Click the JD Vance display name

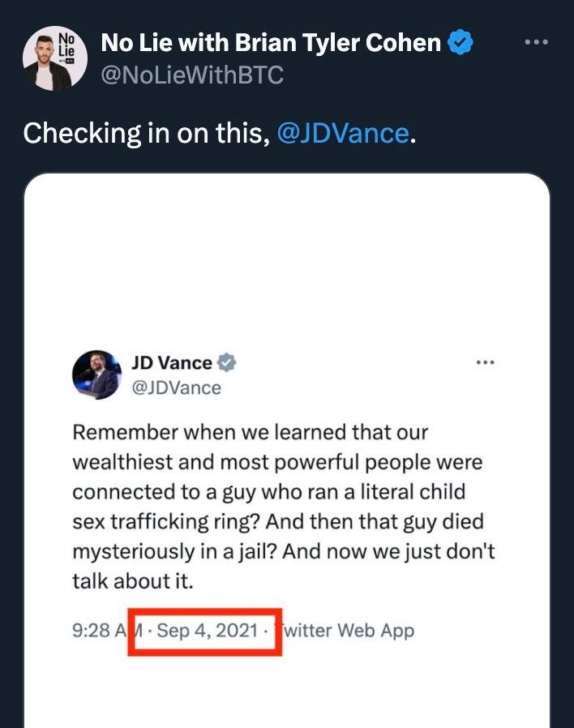tap(172, 363)
